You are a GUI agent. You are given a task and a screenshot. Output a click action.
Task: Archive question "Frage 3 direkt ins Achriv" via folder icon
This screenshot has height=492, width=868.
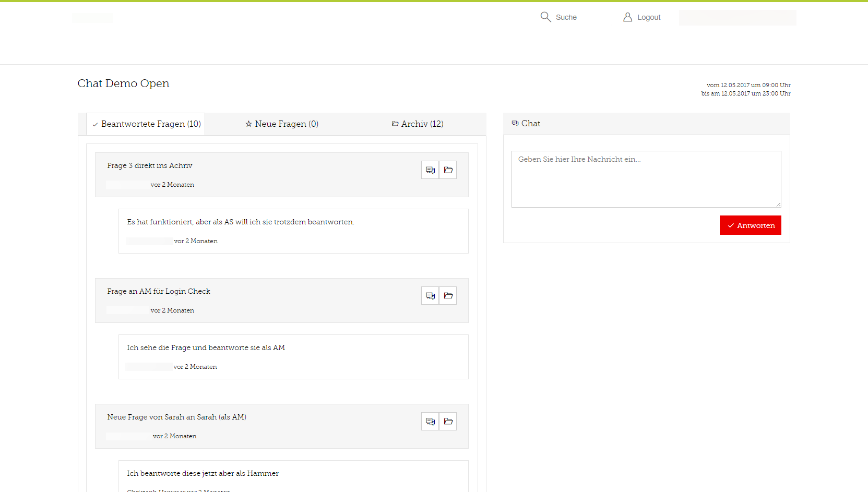click(448, 170)
